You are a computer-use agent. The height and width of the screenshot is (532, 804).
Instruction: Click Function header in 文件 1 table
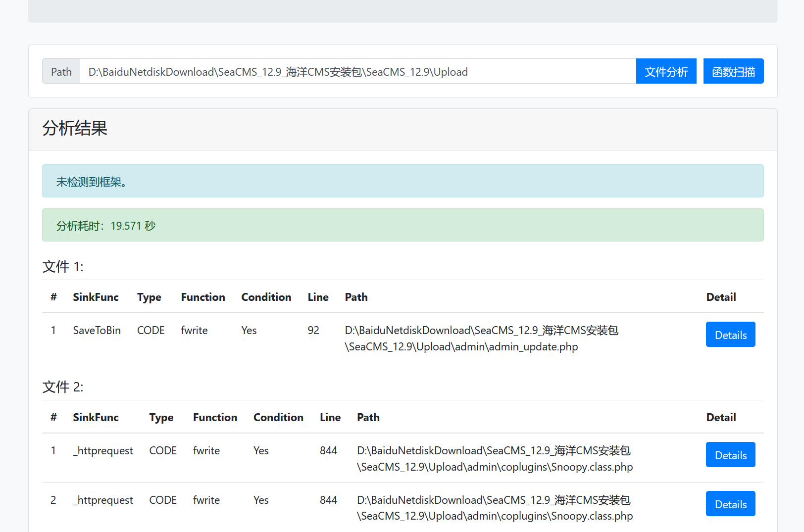[203, 297]
